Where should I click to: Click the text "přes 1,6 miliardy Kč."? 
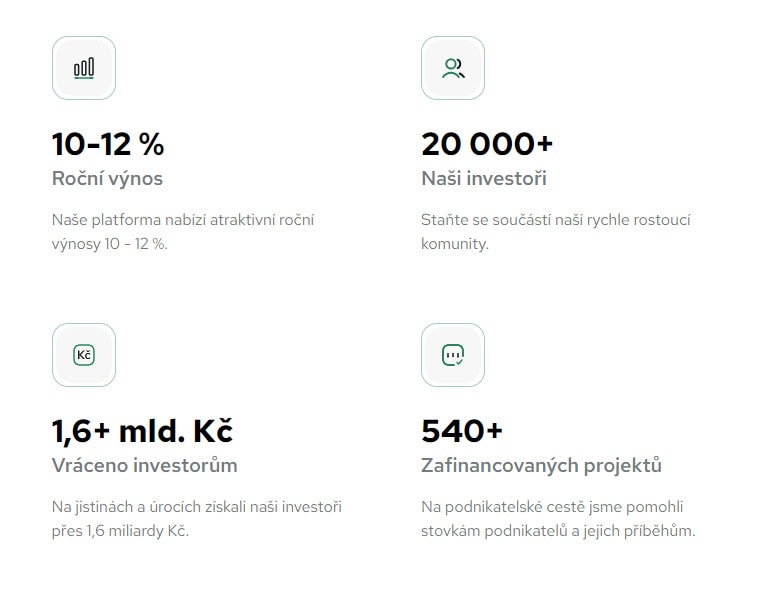pyautogui.click(x=120, y=530)
